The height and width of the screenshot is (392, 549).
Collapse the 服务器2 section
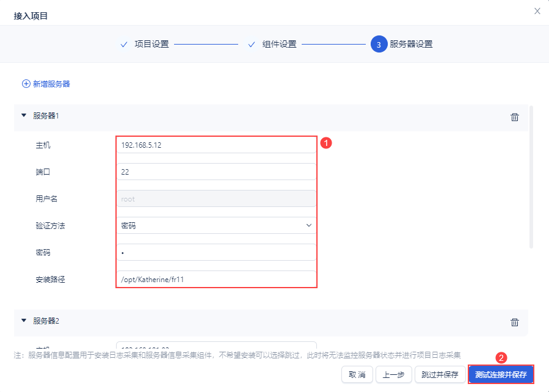[24, 320]
